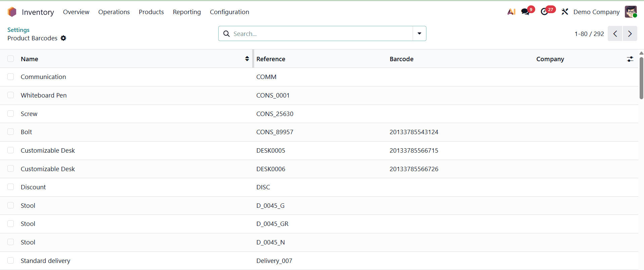This screenshot has width=644, height=270.
Task: Sort by Name column arrows
Action: click(247, 59)
